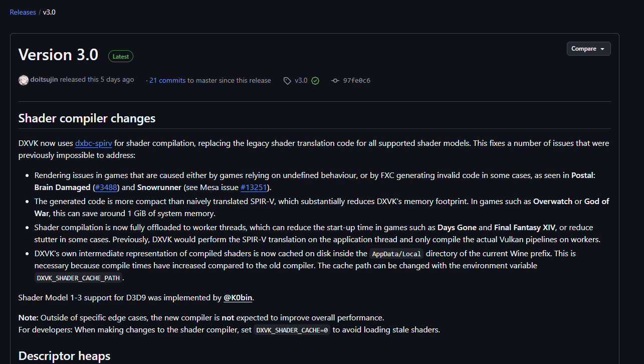This screenshot has width=644, height=364.
Task: Click the Version 3.0 title
Action: (x=58, y=55)
